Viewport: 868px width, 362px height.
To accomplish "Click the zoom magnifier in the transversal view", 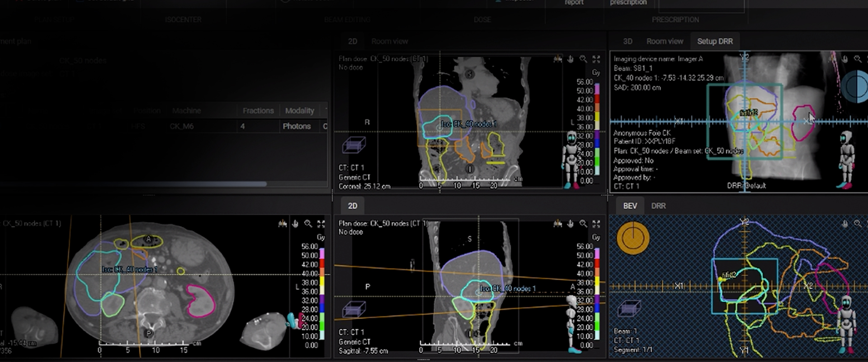I will (308, 224).
